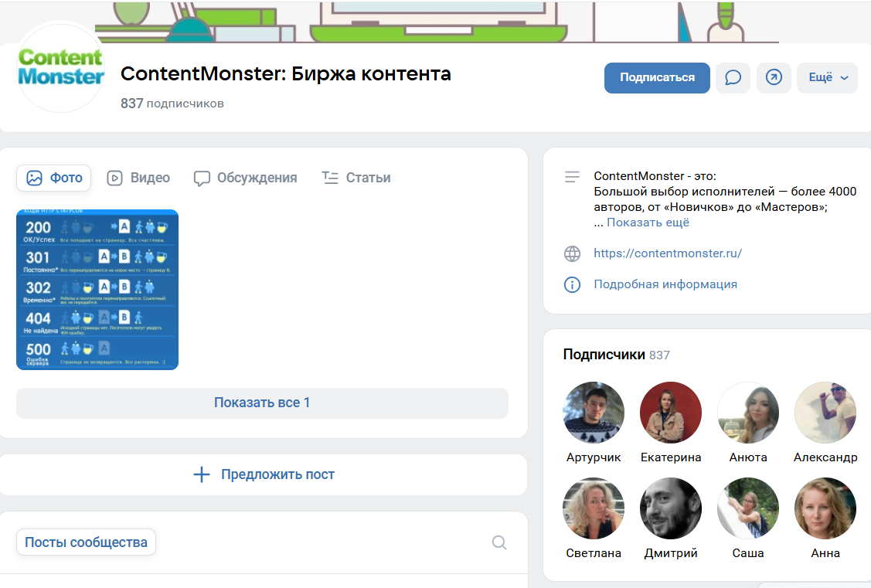Open the contentmonster.ru website link
This screenshot has height=588, width=871.
pyautogui.click(x=668, y=253)
